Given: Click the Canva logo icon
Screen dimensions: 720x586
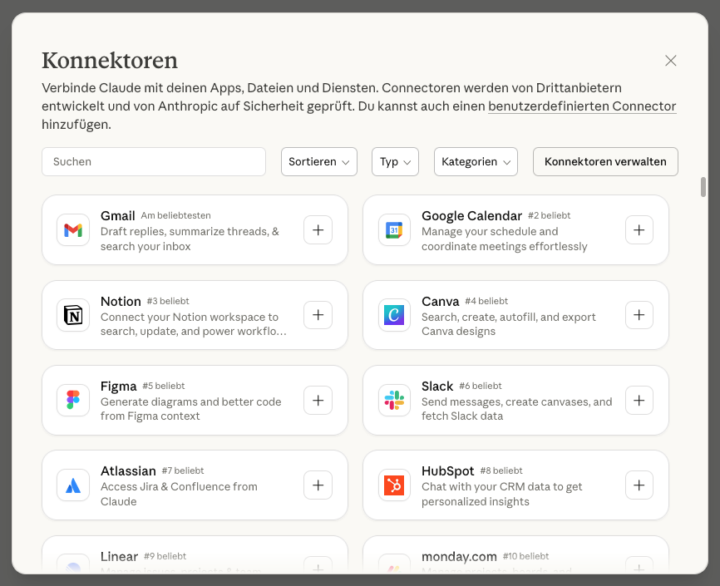Looking at the screenshot, I should pyautogui.click(x=394, y=315).
